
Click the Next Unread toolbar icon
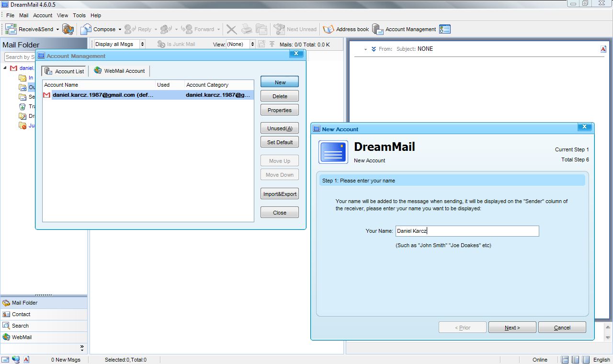(x=279, y=29)
